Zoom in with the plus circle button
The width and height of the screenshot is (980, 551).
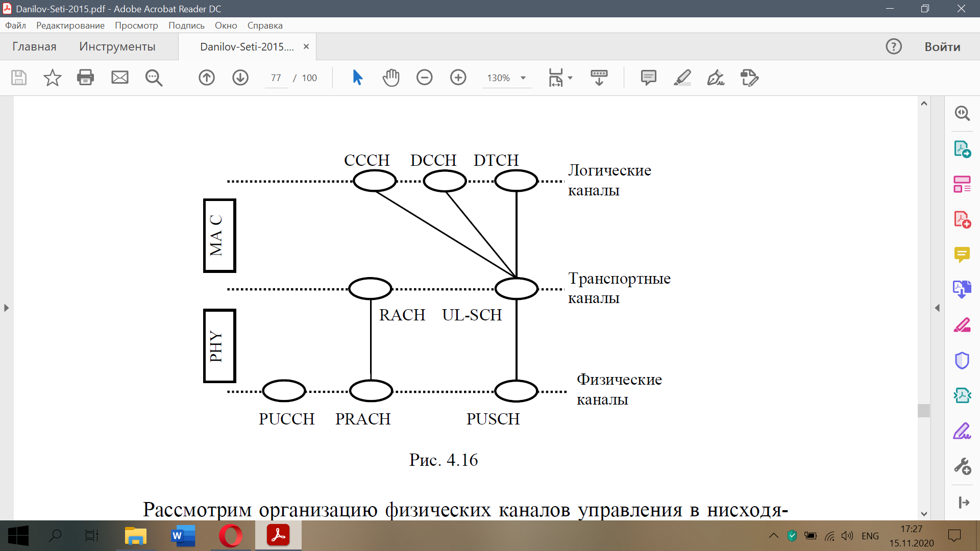click(458, 78)
